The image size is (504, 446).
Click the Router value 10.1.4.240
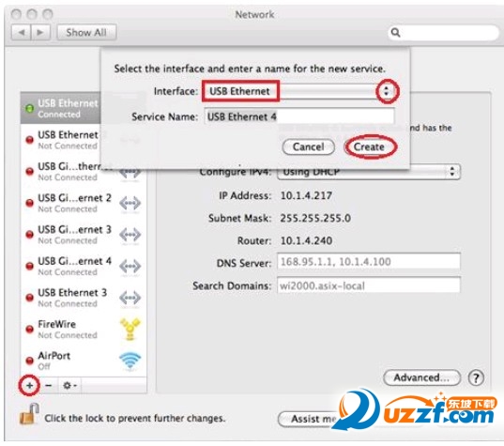tap(306, 241)
